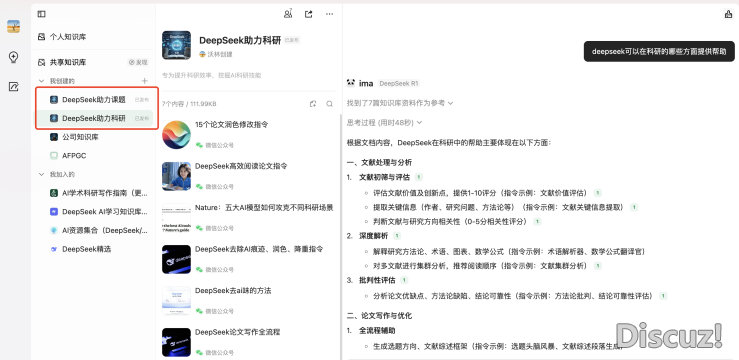Toggle the sidebar collapse icon
739x360 pixels.
pos(41,14)
